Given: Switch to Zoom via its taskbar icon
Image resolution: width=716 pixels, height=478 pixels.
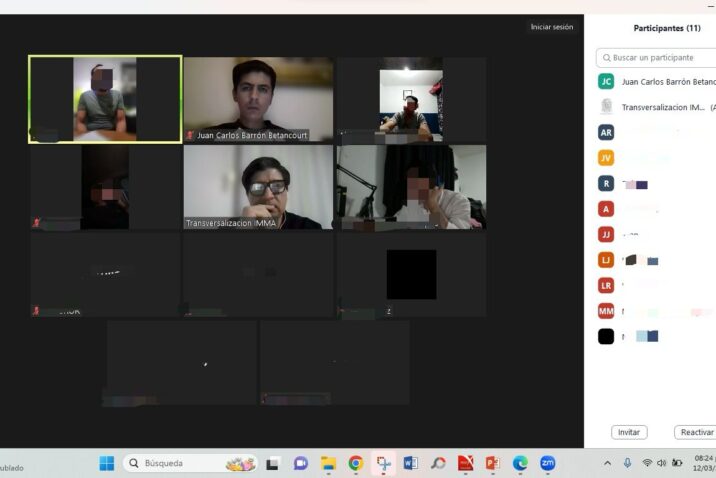Looking at the screenshot, I should [x=547, y=463].
